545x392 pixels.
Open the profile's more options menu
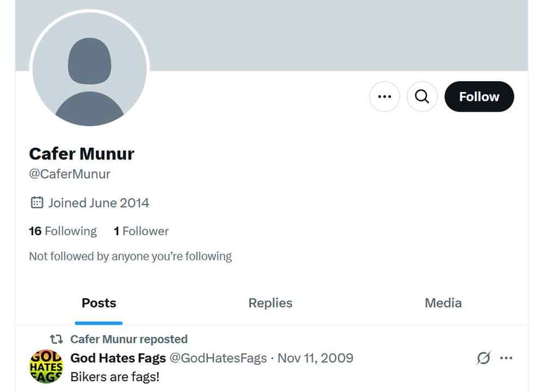[x=384, y=96]
